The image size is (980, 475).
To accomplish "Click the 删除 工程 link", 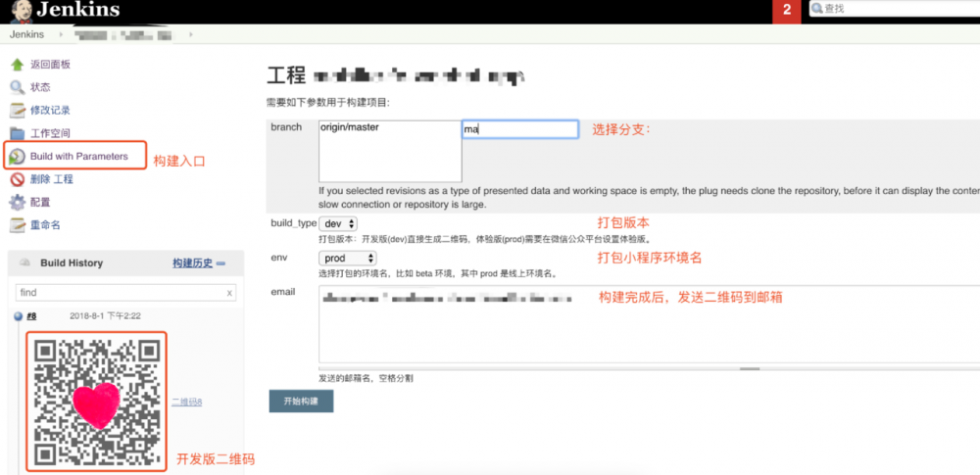I will tap(51, 179).
